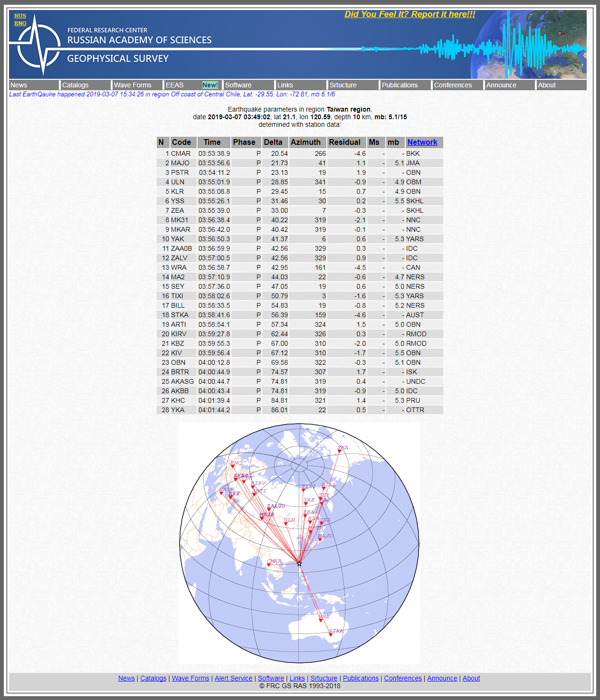Open the Catalogs menu item
Viewport: 600px width, 700px height.
click(86, 85)
